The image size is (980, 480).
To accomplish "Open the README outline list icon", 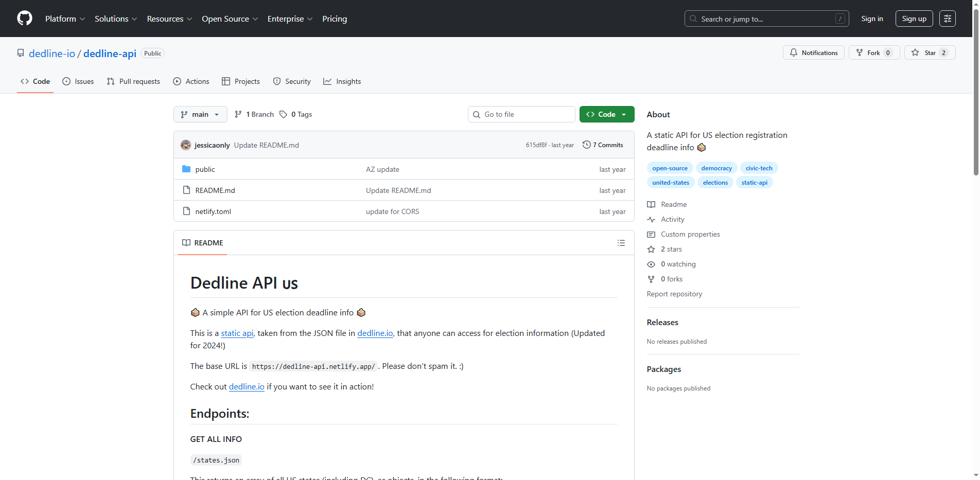I will point(621,242).
